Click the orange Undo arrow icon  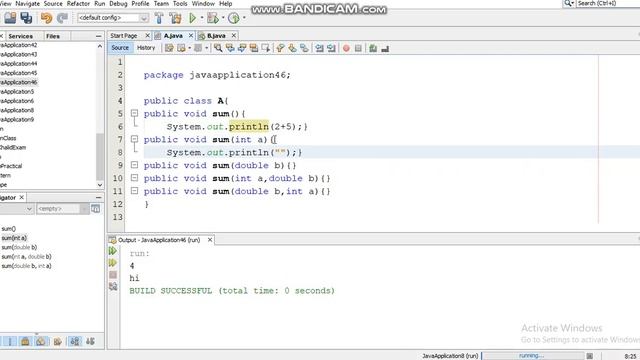tap(46, 18)
